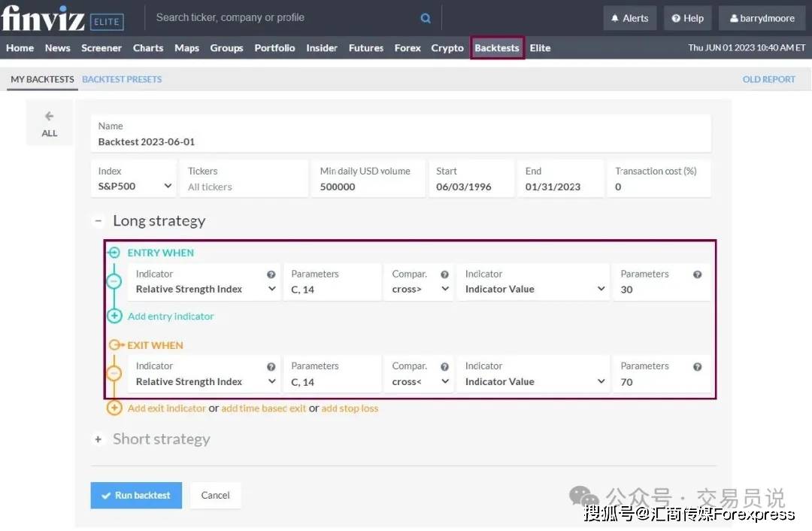Open the Index S&P500 dropdown

(x=133, y=187)
